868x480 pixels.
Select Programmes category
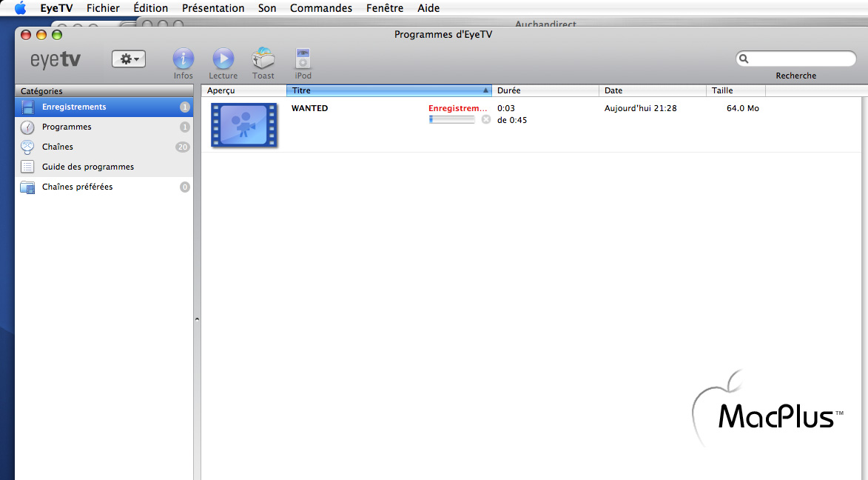click(x=104, y=127)
